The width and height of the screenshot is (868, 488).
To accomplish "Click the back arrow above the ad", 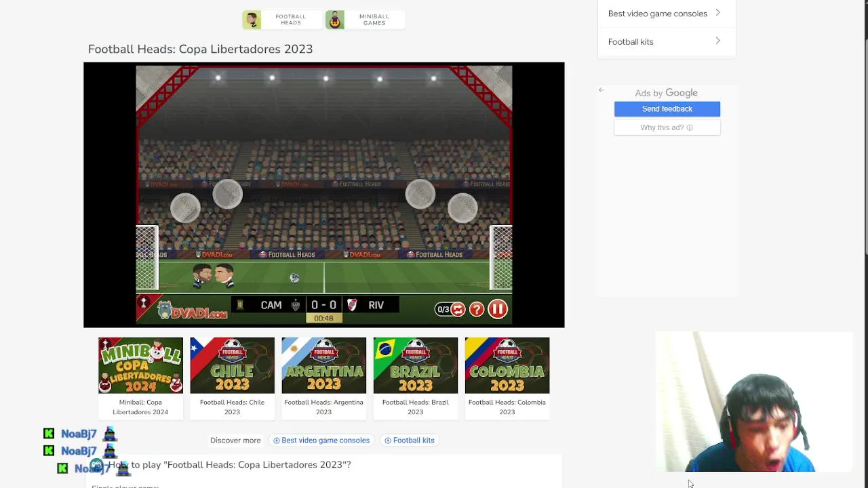I will (x=601, y=90).
